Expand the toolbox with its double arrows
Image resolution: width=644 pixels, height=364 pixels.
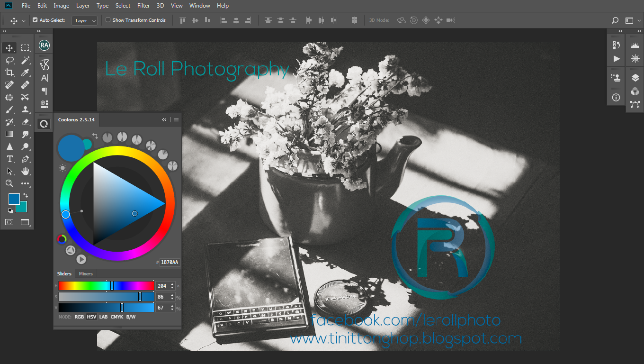click(4, 31)
